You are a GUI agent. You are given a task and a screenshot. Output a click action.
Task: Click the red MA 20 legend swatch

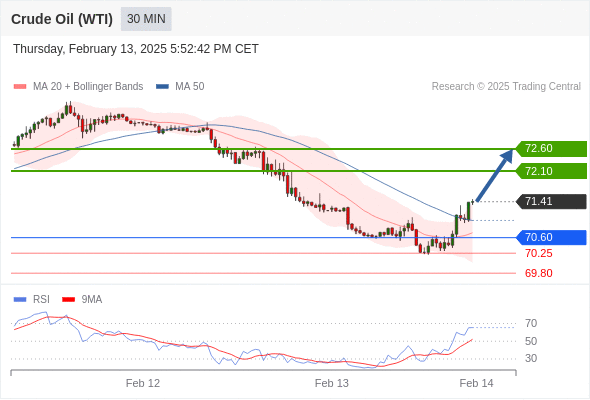click(20, 87)
